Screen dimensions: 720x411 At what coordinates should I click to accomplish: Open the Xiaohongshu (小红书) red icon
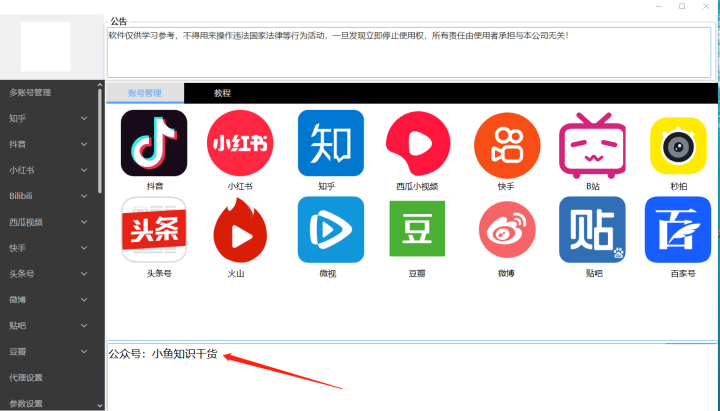240,143
